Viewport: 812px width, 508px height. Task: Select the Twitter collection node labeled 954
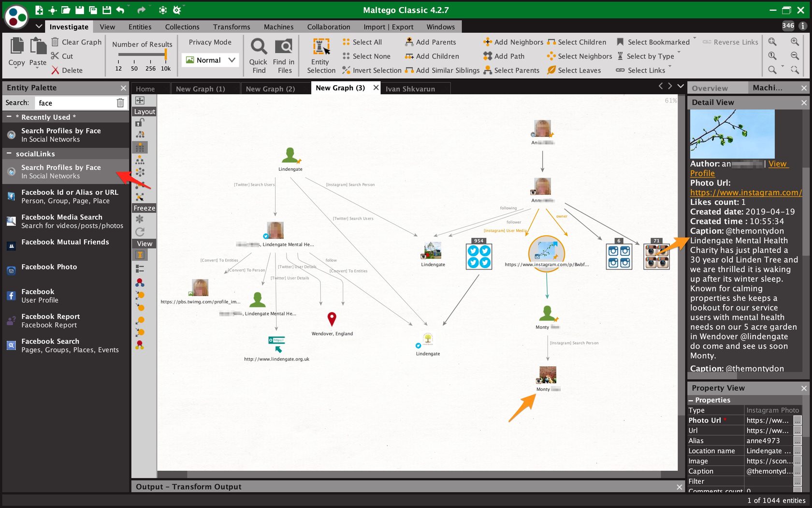point(478,256)
